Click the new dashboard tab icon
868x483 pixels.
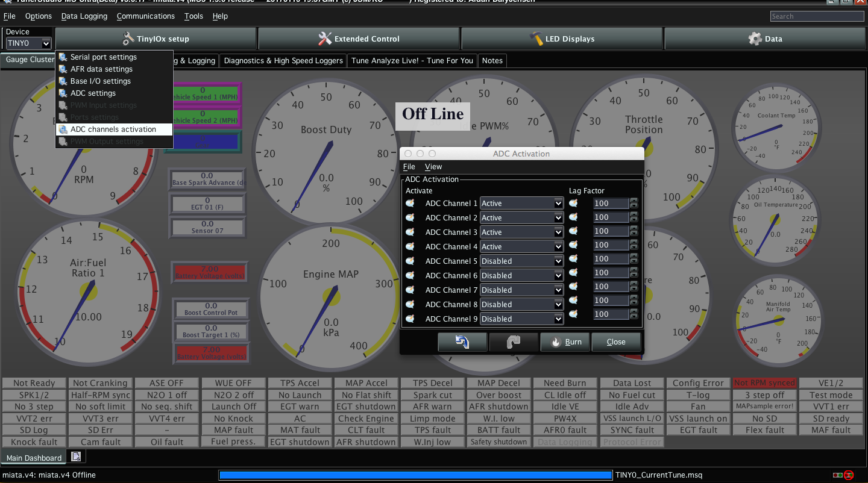click(x=76, y=457)
